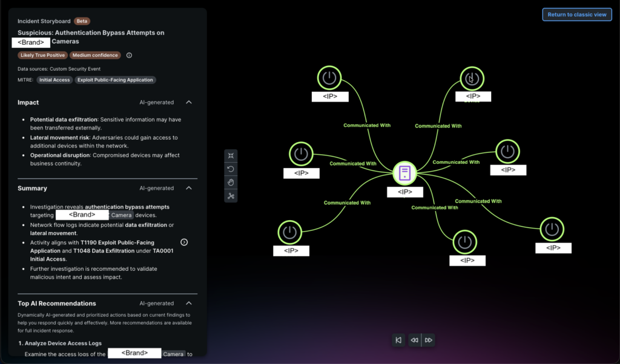The image size is (620, 364).
Task: Collapse the Summary section chevron
Action: tap(189, 189)
